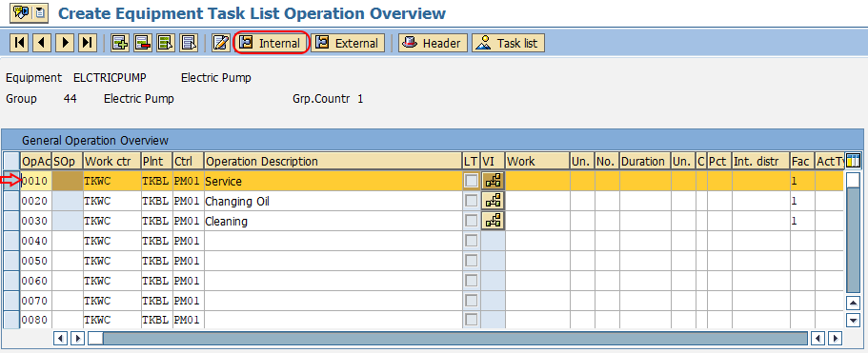Click the Service description cell
Screen dimensions: 868x353
pyautogui.click(x=333, y=181)
